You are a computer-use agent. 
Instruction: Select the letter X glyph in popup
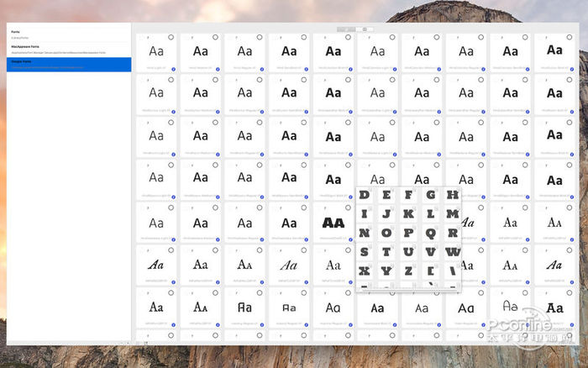click(x=365, y=270)
